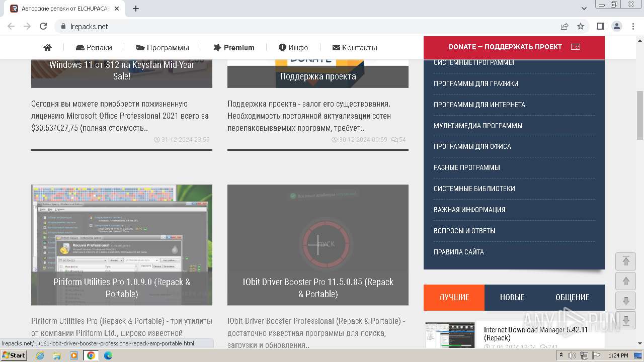Open ВАЖНАЯ ИНФОРМАЦИЯ link

click(469, 210)
